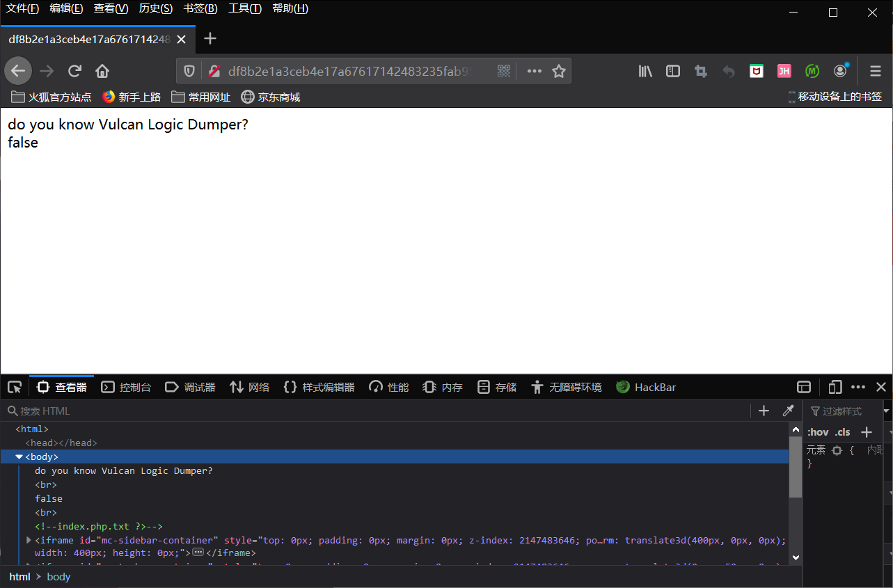Open the 文件(F) menu

(22, 8)
